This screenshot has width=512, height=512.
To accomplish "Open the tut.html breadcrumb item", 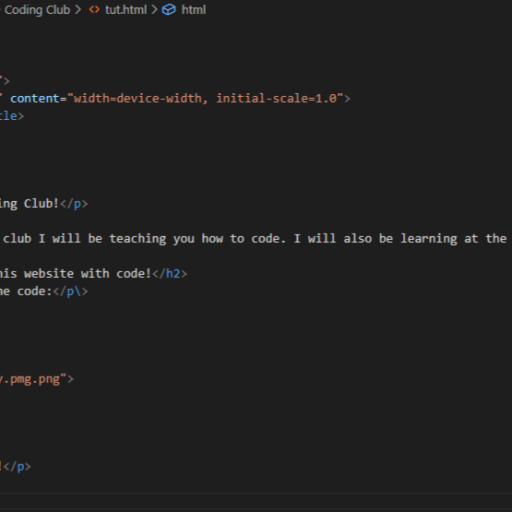I will click(126, 10).
